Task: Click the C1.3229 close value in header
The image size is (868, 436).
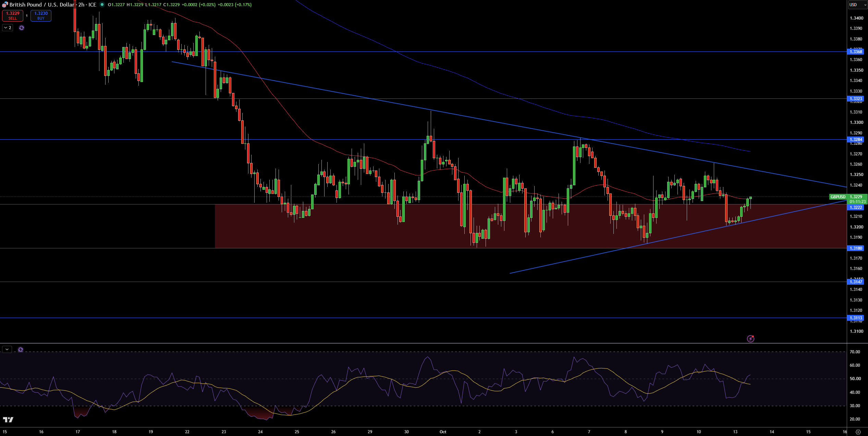Action: (x=171, y=5)
